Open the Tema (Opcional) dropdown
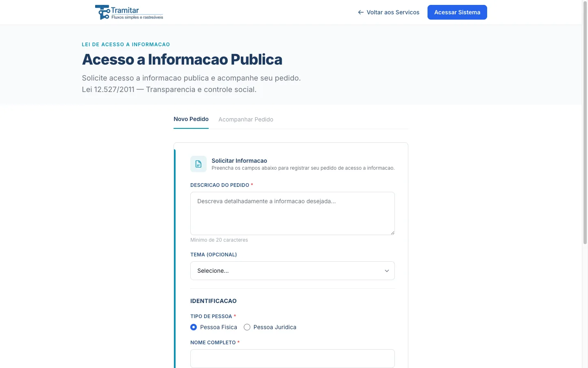This screenshot has width=588, height=368. click(292, 271)
